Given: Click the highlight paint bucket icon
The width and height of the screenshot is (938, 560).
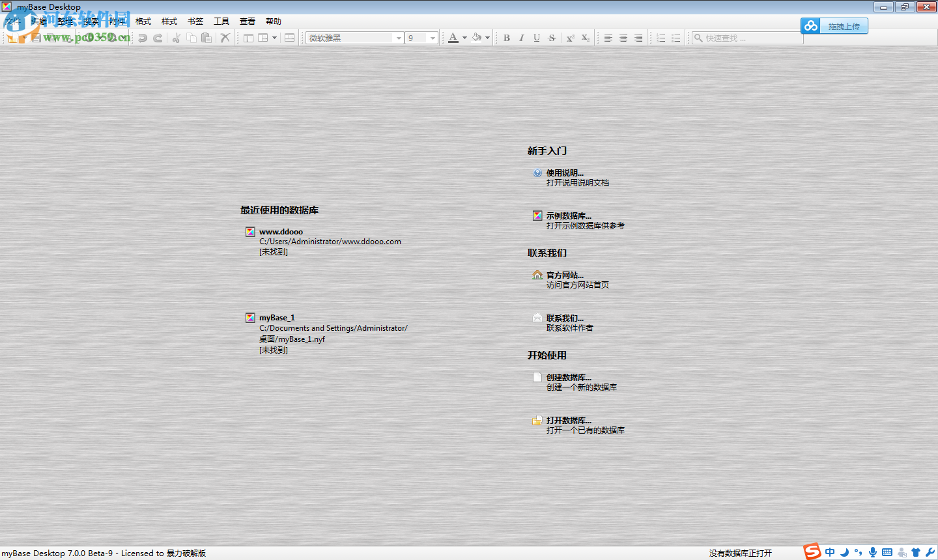Looking at the screenshot, I should [x=477, y=38].
